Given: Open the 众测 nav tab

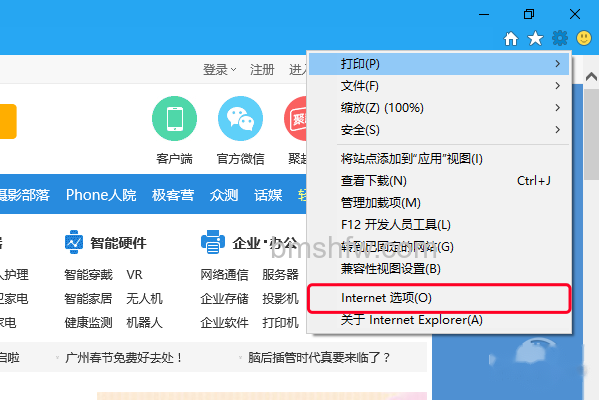Looking at the screenshot, I should 224,195.
